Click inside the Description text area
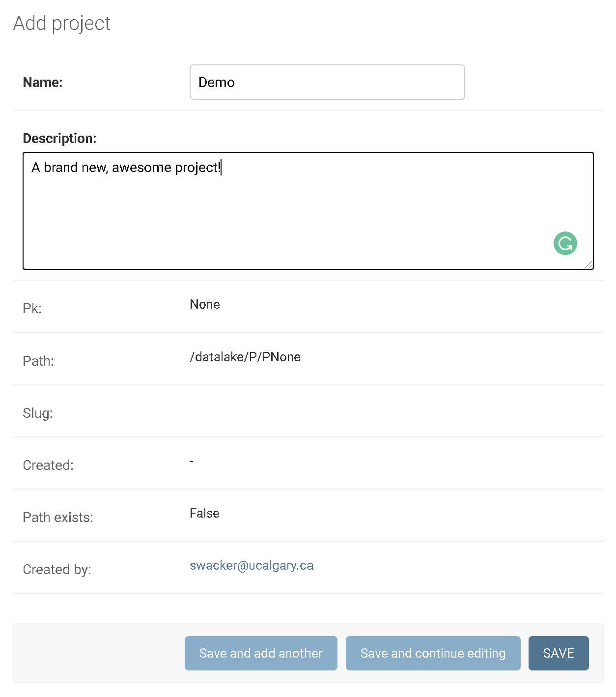Viewport: 616px width, 697px height. point(308,211)
